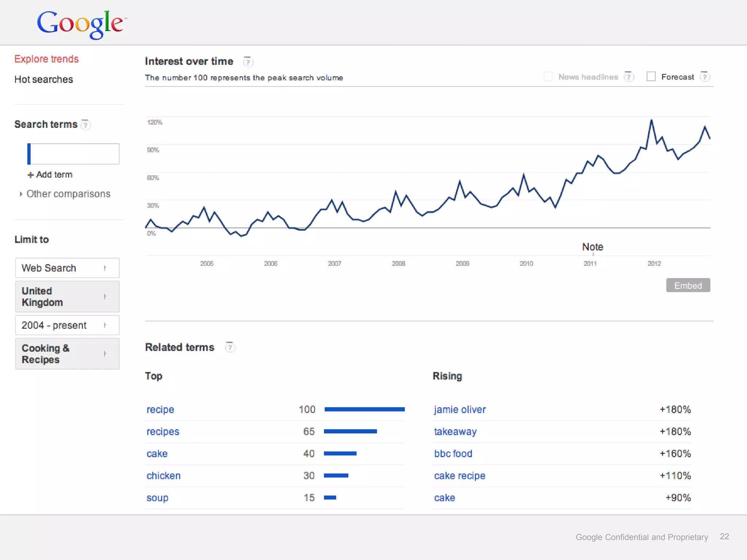
Task: Click the soup 15 bar
Action: click(x=330, y=498)
